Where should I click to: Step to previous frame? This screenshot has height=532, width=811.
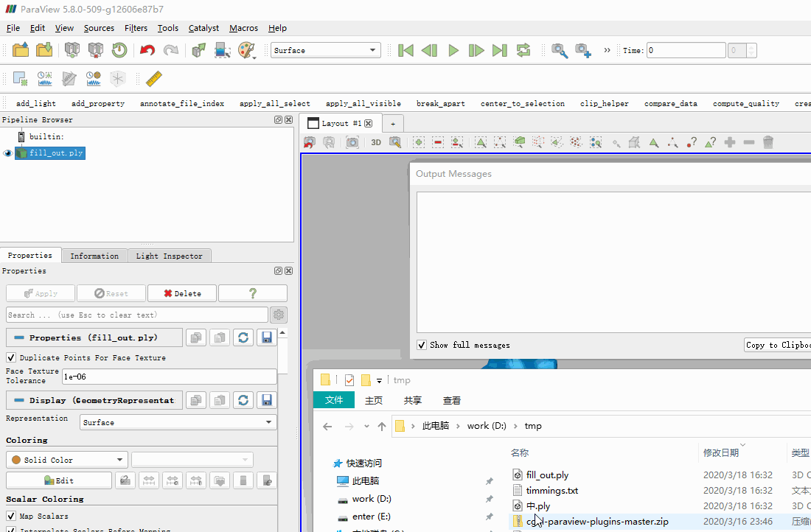(429, 50)
